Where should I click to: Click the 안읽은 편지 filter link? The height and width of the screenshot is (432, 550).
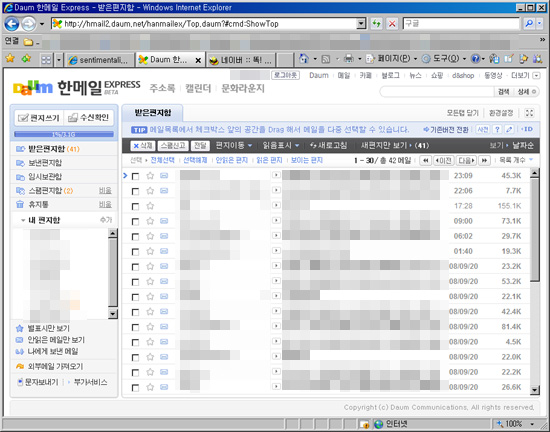pos(232,160)
